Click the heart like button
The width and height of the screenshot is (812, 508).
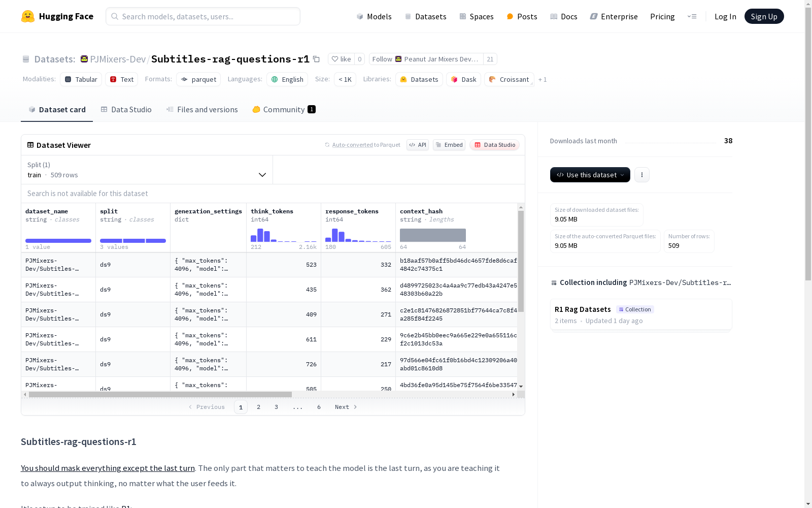pyautogui.click(x=341, y=59)
